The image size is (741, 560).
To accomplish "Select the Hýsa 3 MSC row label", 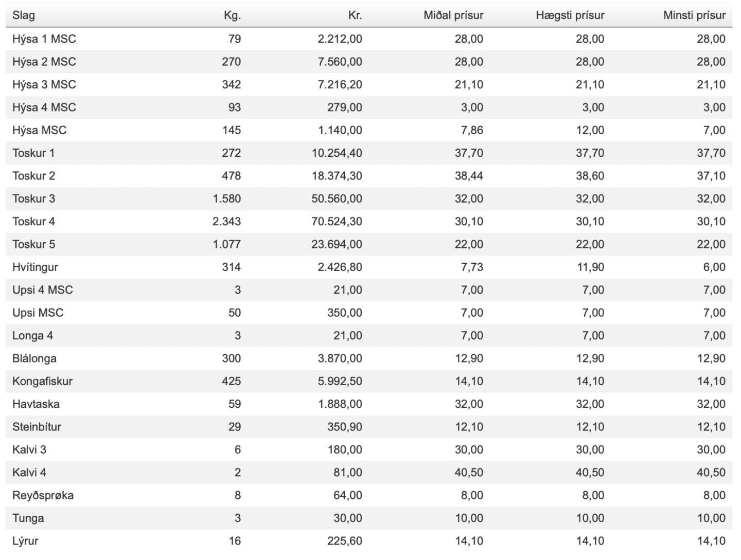I will point(44,84).
